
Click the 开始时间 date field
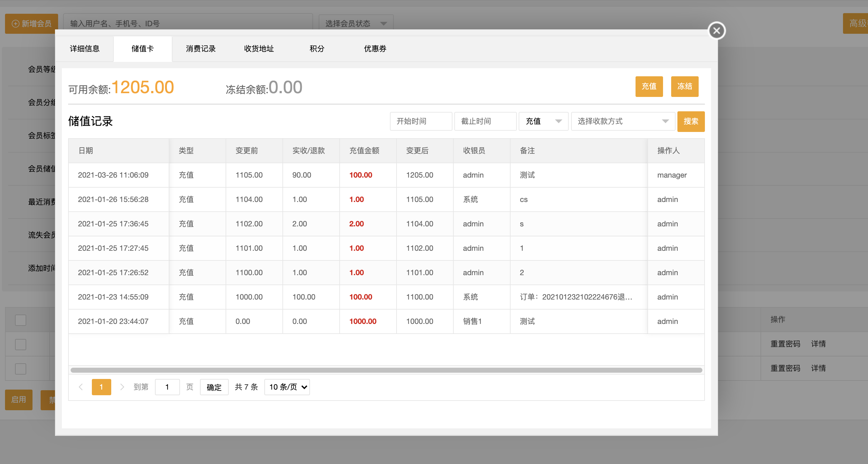(421, 121)
